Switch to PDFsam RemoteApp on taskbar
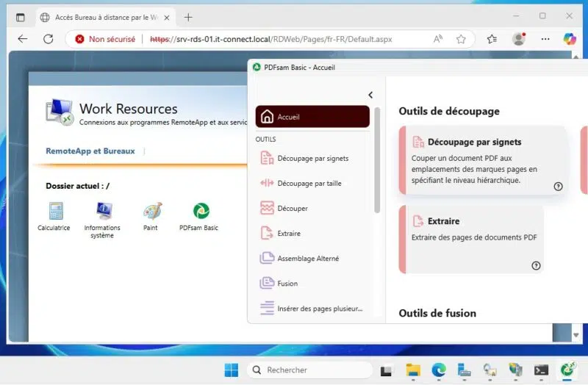The image size is (588, 385). point(567,370)
